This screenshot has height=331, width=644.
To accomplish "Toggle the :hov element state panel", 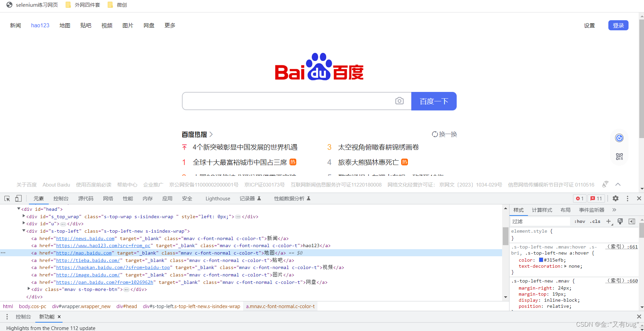I will [579, 221].
